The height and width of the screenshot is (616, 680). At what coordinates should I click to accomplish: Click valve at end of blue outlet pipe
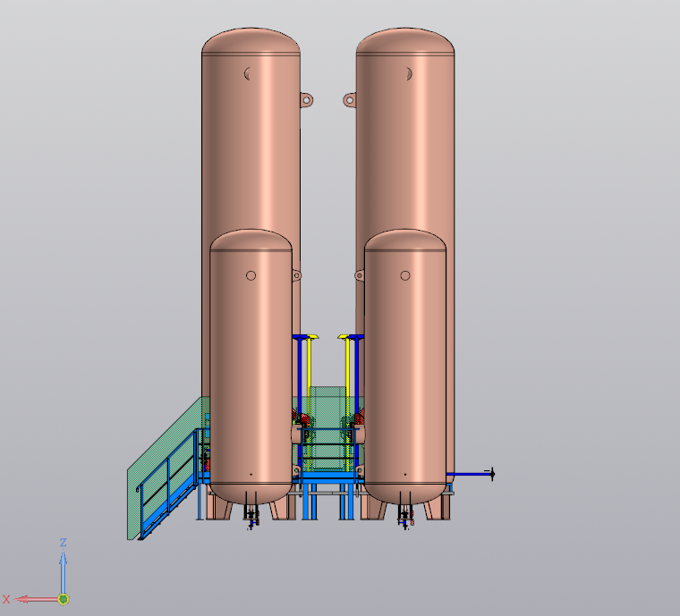489,474
